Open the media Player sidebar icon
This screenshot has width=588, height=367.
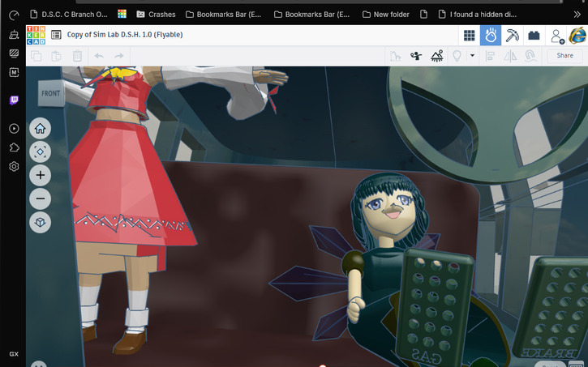point(14,129)
